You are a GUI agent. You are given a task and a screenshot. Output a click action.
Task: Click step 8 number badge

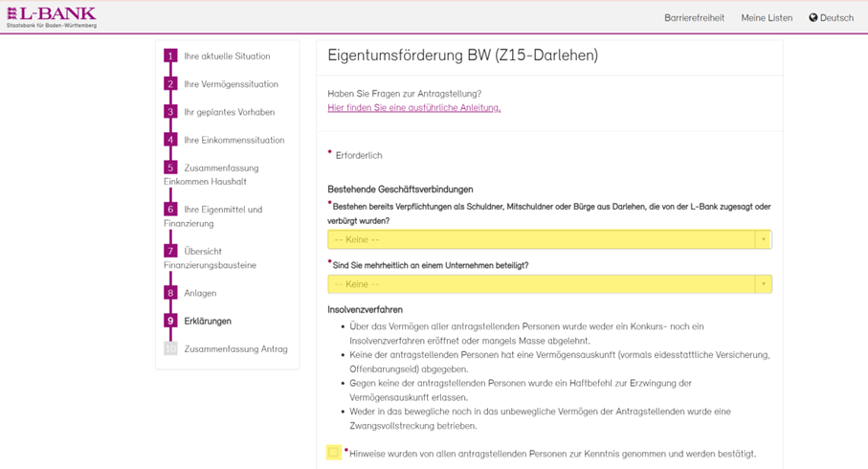tap(170, 293)
